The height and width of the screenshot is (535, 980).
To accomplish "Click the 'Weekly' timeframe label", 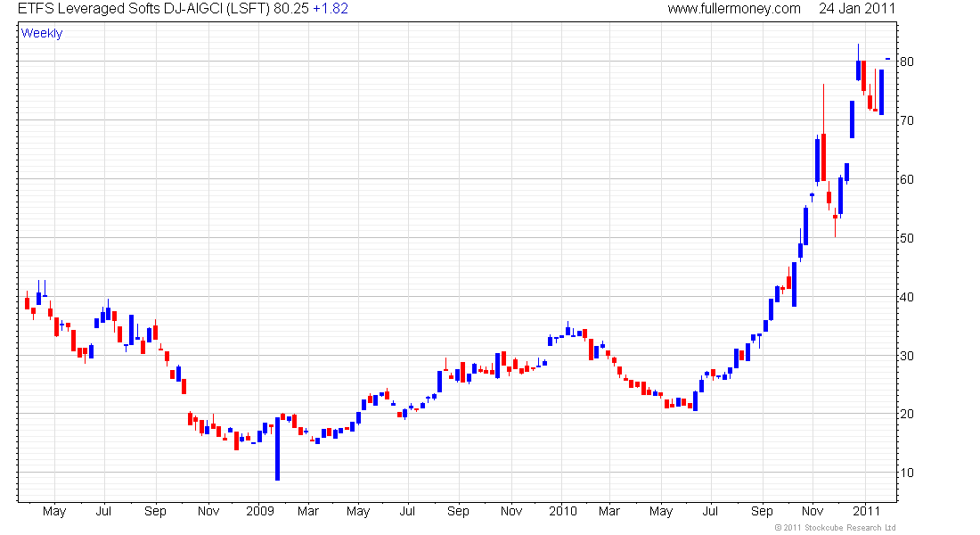I will tap(42, 33).
